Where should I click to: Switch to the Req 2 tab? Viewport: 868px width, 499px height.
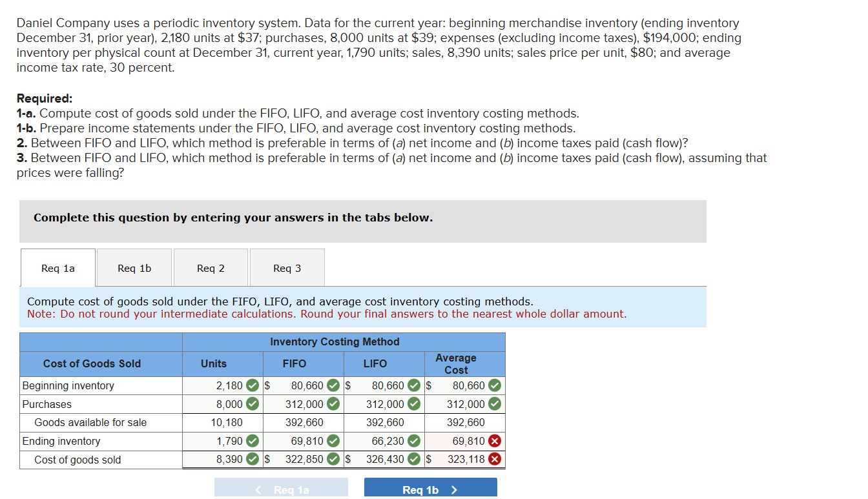pyautogui.click(x=211, y=268)
